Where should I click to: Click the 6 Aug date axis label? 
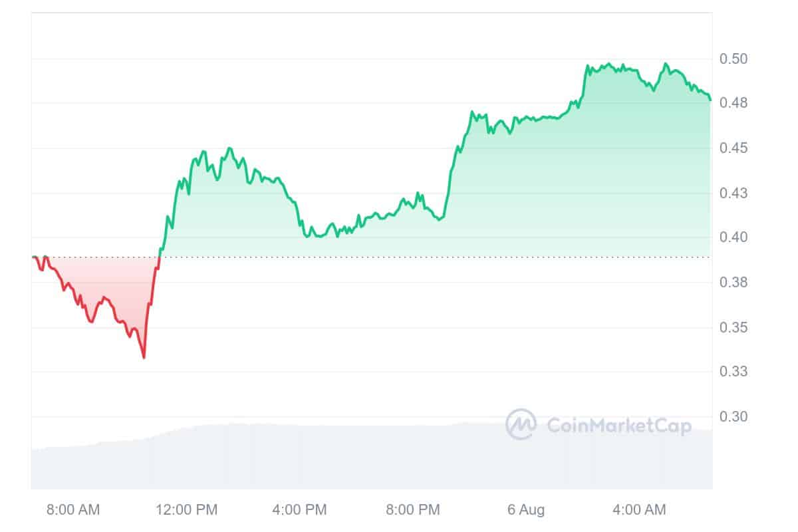[x=525, y=510]
